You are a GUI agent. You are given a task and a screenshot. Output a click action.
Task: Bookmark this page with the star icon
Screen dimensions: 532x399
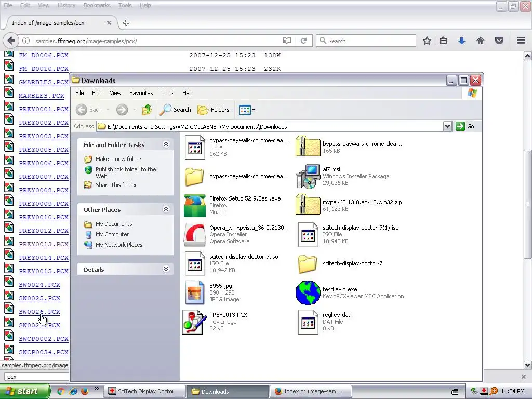point(427,41)
